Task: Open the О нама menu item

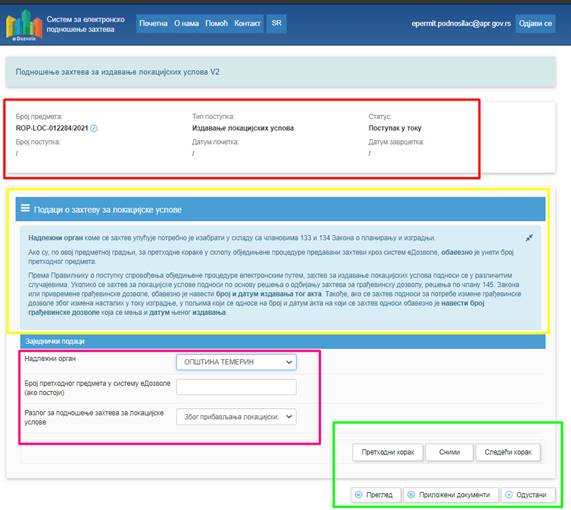Action: pos(186,23)
